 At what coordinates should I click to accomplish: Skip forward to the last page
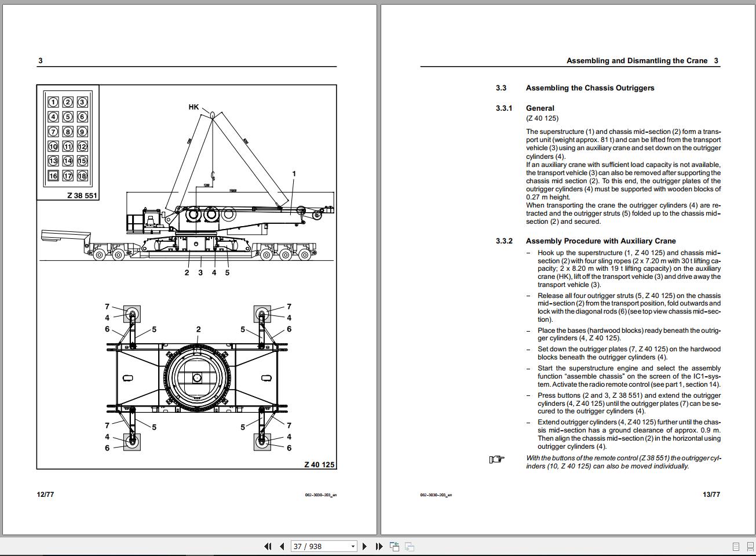pos(379,546)
